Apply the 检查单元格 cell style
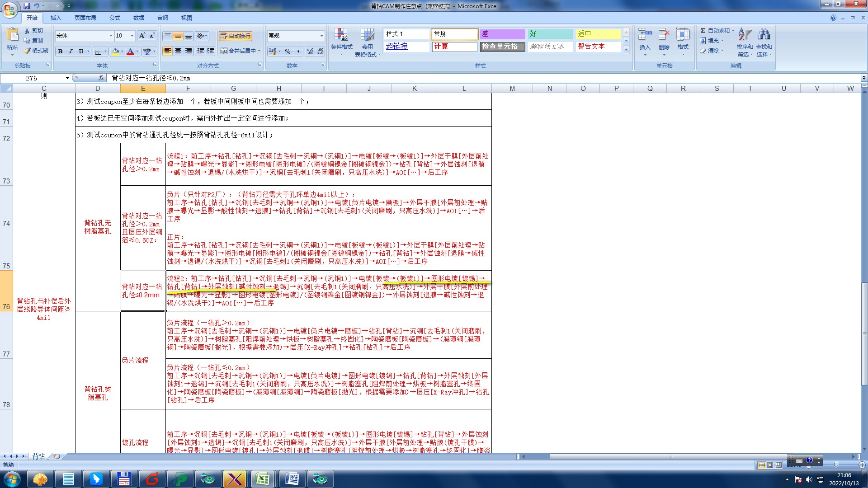Viewport: 868px width, 488px height. click(x=502, y=47)
